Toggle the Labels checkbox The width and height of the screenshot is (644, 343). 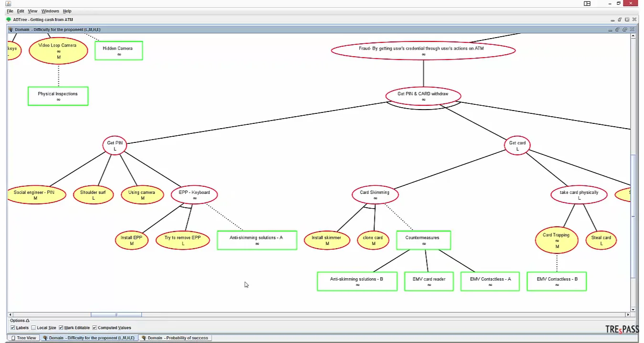(13, 328)
